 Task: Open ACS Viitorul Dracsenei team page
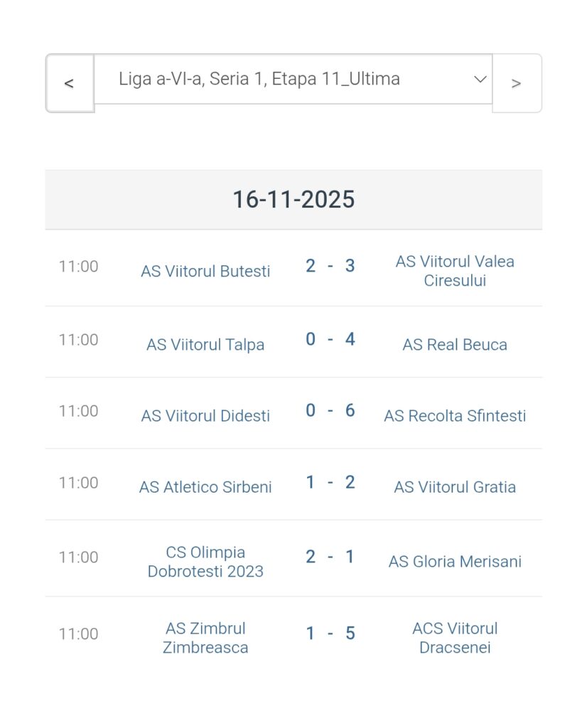455,638
